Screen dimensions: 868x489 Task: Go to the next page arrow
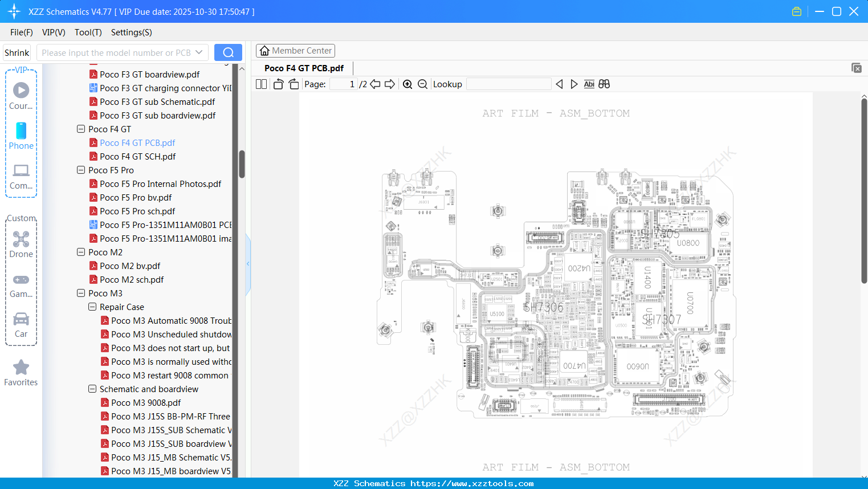click(x=390, y=84)
